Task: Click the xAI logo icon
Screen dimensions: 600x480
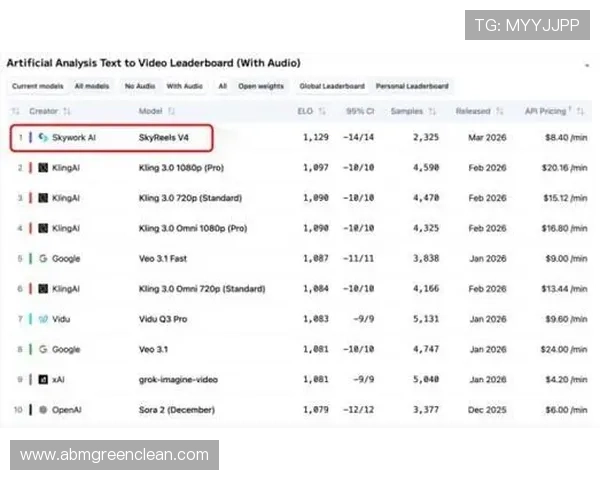Action: coord(42,379)
